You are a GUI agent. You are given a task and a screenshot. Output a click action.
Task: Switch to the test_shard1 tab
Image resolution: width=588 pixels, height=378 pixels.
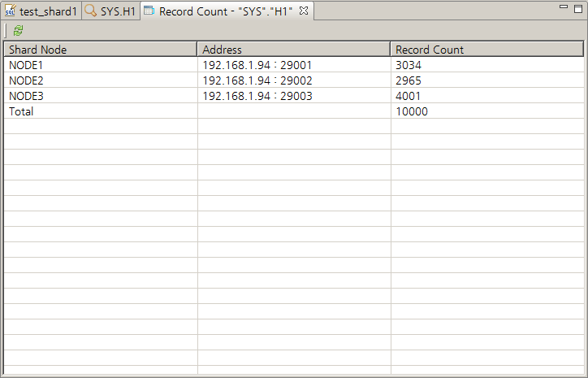[x=47, y=12]
